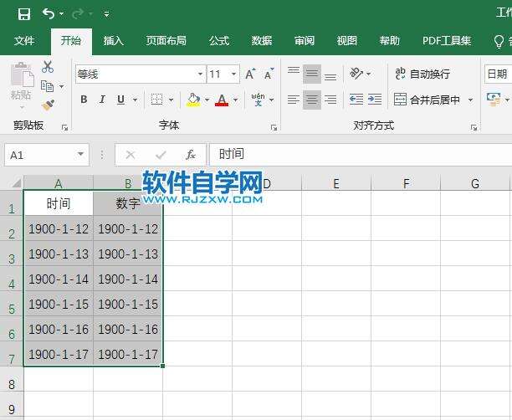
Task: Apply red font color A
Action: click(222, 100)
